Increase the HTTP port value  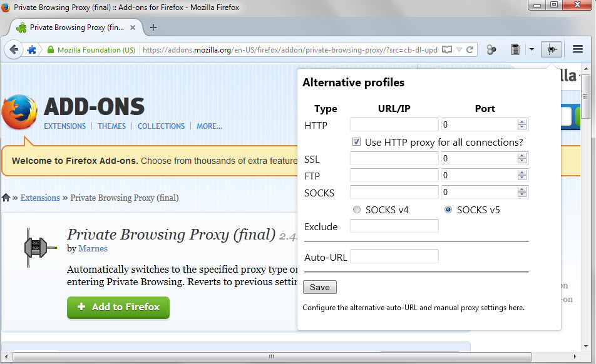point(522,122)
